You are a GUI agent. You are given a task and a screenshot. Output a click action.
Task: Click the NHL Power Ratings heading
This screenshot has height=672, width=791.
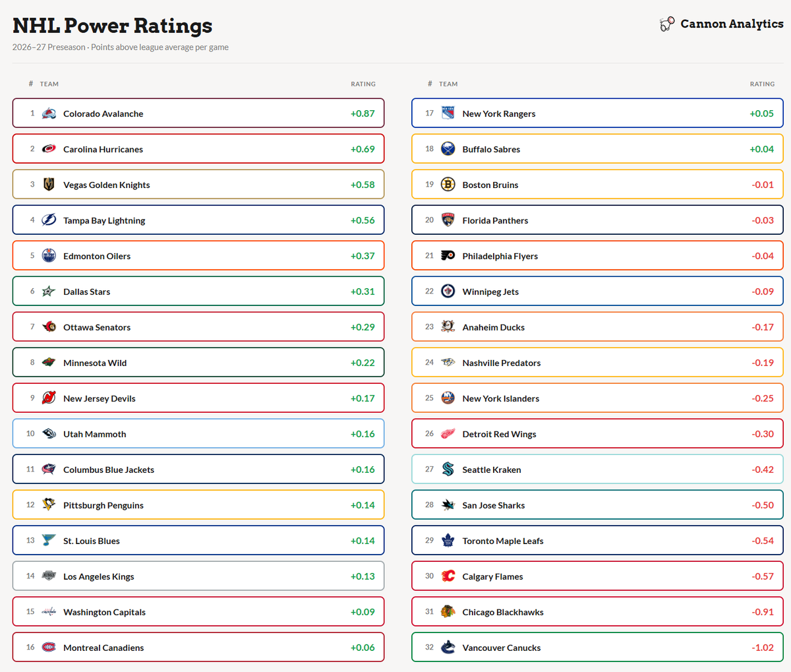(x=113, y=25)
